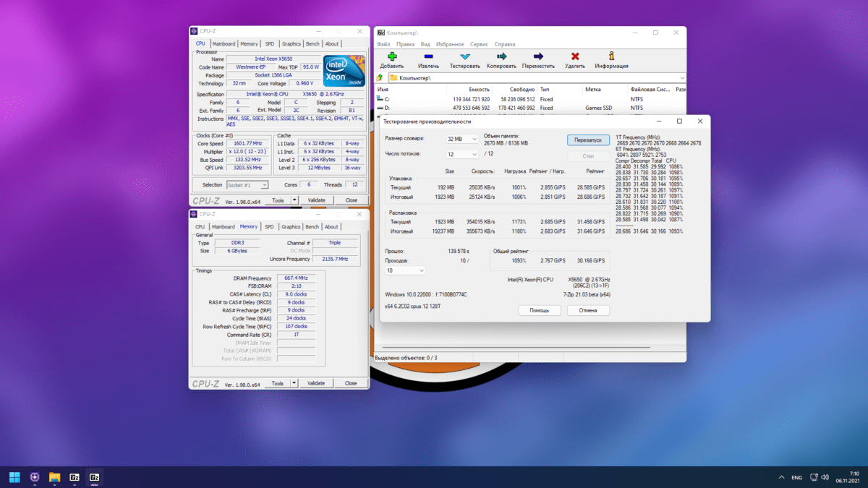Switch to Mainboard tab in the CPU-Z processor window
Image resolution: width=868 pixels, height=488 pixels.
point(224,44)
